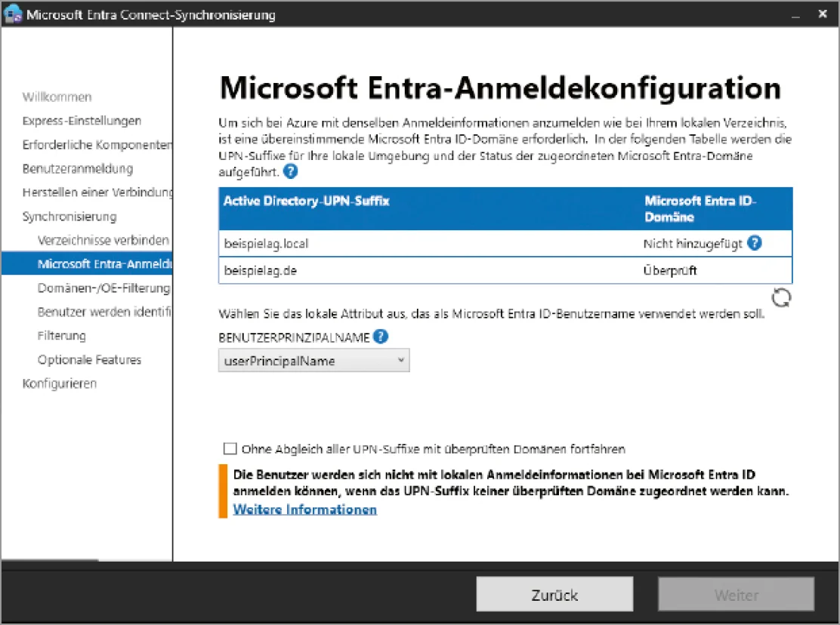Open the Domänen-/OE-Filterung sub-step
Screen dimensions: 840x625
pos(104,288)
